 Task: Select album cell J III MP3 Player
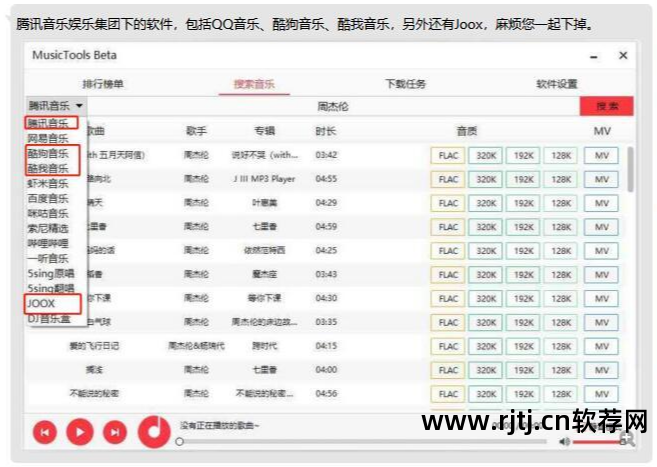pyautogui.click(x=264, y=179)
